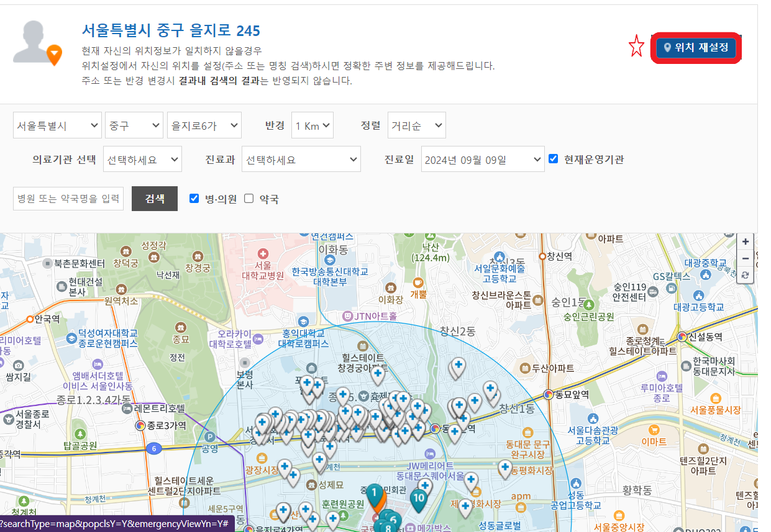
Task: Click the 종묘 shrine icon on map
Action: coord(180,327)
